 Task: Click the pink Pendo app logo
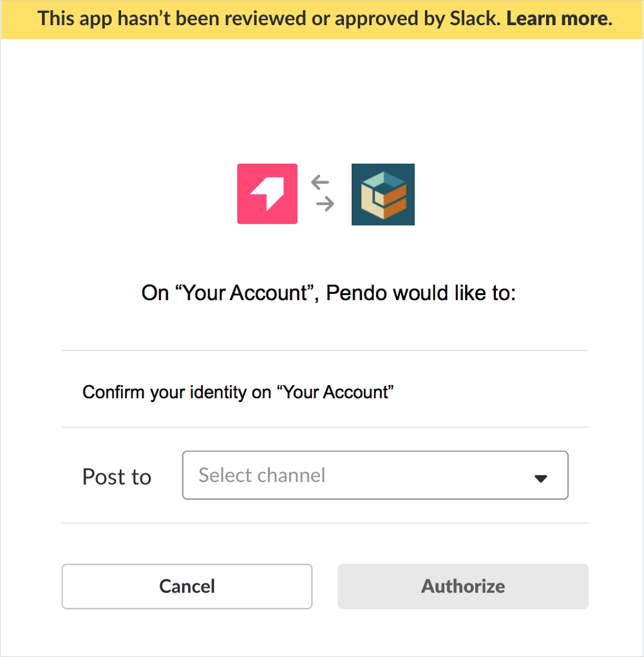(x=267, y=194)
